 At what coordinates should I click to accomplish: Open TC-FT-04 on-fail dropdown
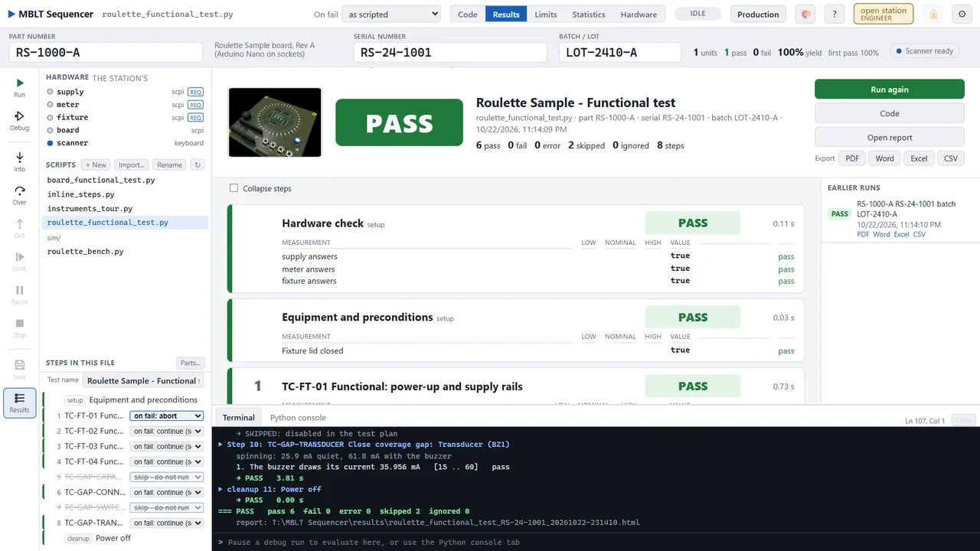pos(167,461)
